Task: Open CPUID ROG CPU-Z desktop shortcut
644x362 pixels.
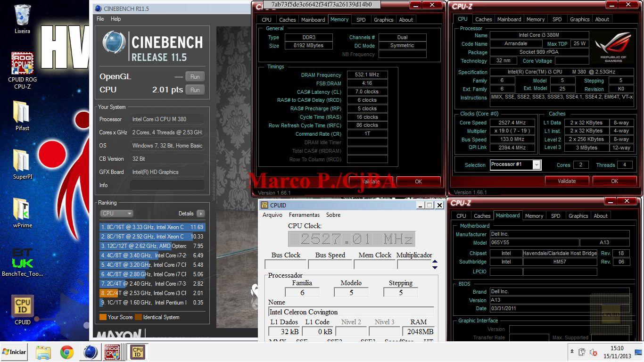Action: [22, 70]
